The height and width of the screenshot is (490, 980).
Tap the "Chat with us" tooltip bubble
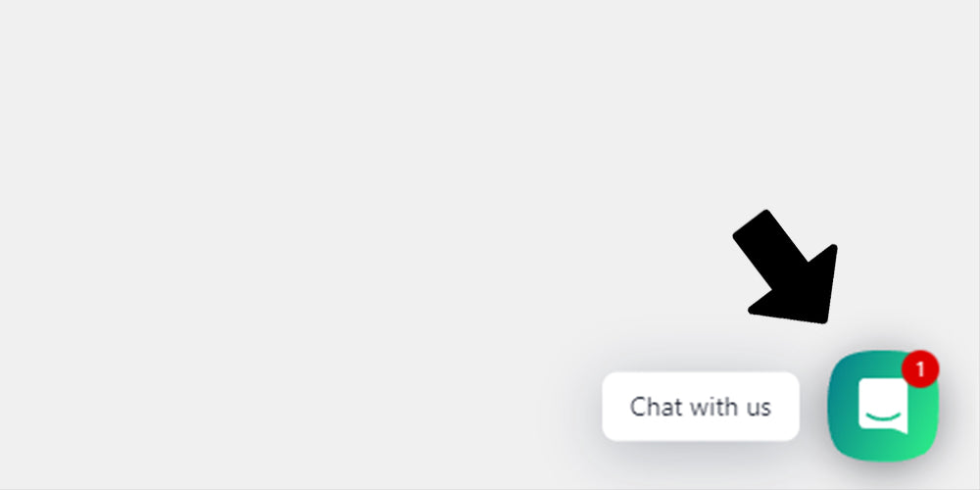(701, 407)
